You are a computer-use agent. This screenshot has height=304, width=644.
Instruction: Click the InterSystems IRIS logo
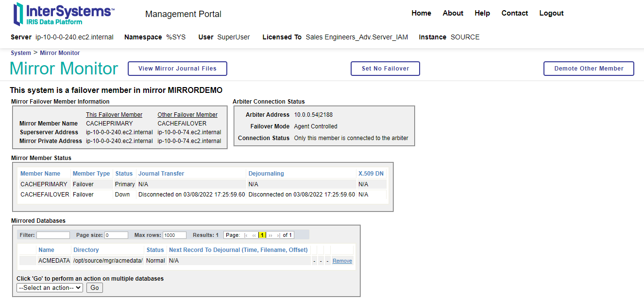(x=64, y=14)
